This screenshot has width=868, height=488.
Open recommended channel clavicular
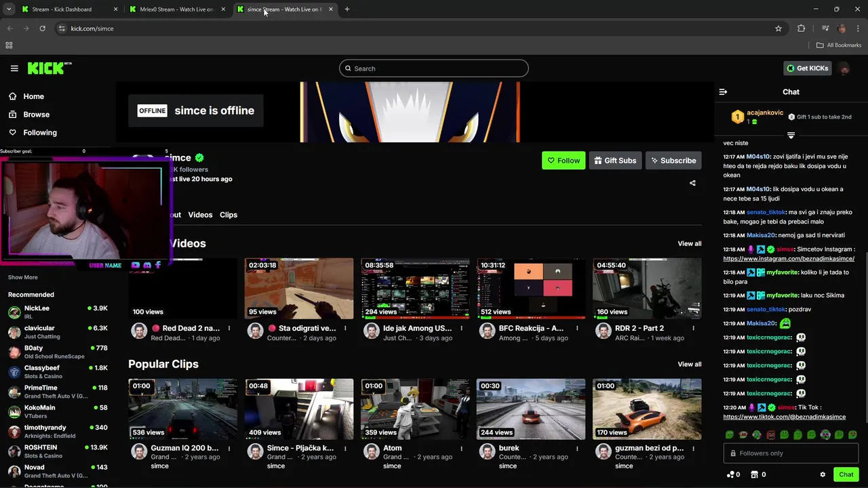point(57,332)
